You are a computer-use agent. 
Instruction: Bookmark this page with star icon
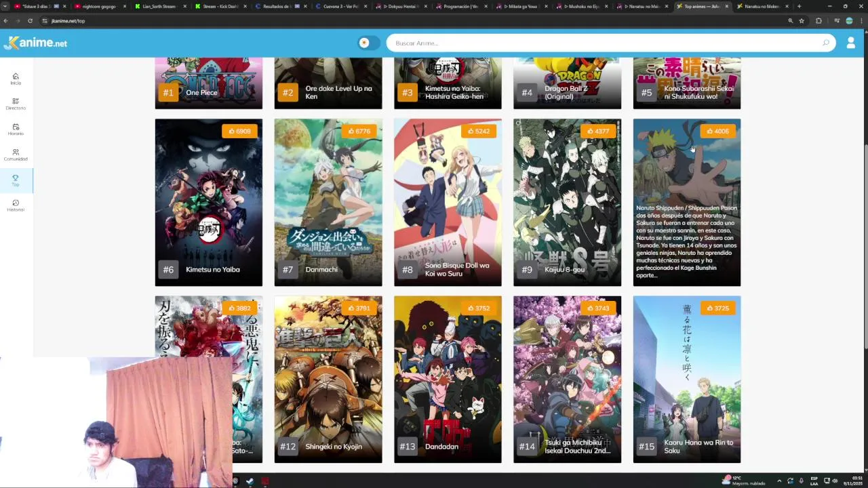802,21
